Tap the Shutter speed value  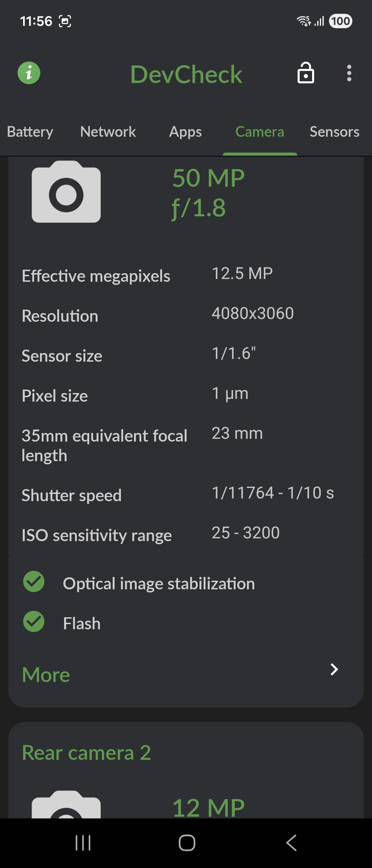[272, 493]
